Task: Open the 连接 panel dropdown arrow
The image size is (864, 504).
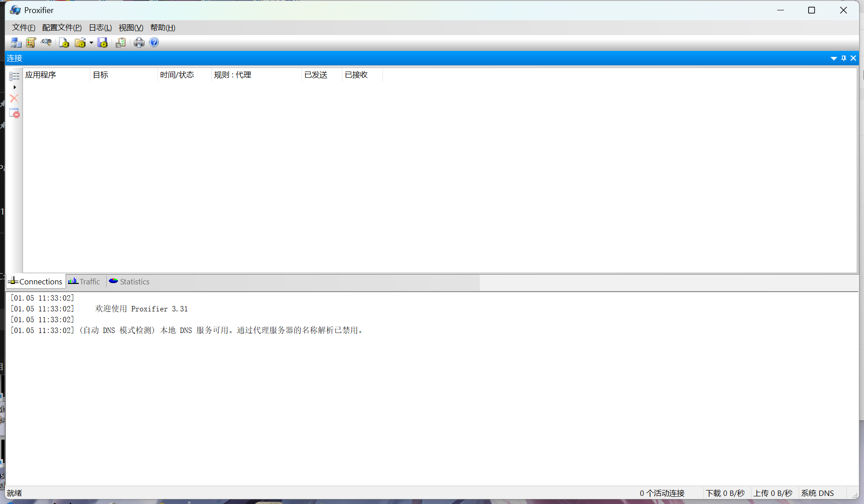Action: tap(833, 58)
